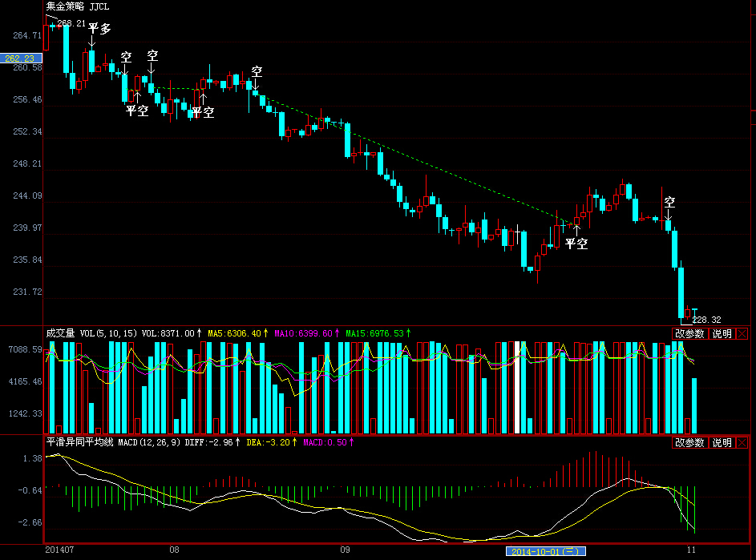756x560 pixels.
Task: Open 改参数 for the MACD panel
Action: (x=690, y=442)
